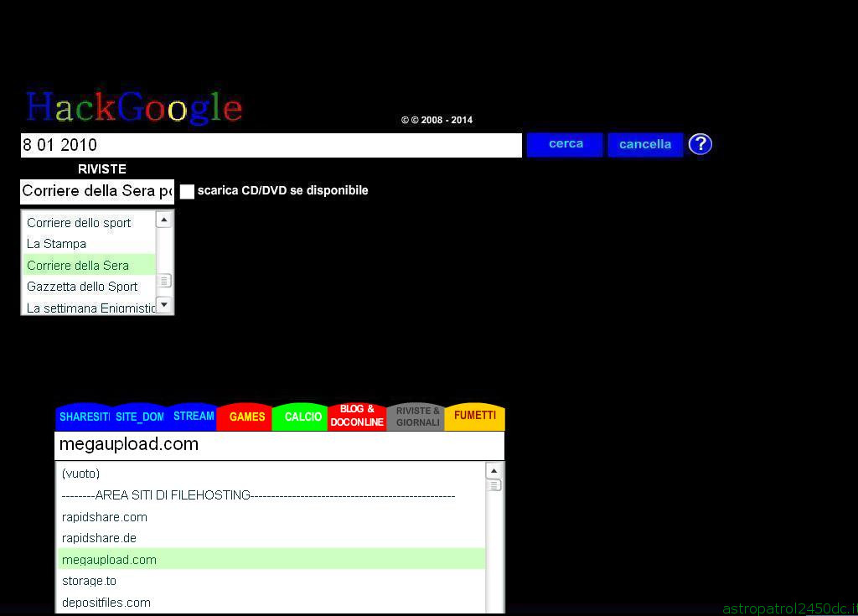Switch to the CALCIO tab

(x=302, y=417)
